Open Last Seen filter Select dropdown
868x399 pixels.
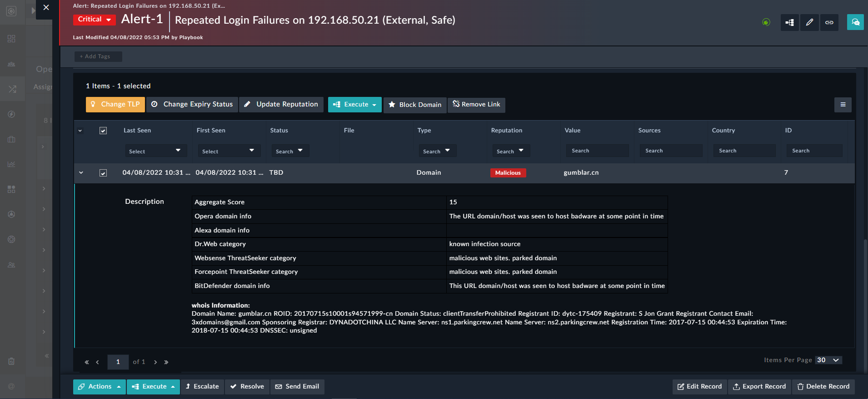point(155,151)
